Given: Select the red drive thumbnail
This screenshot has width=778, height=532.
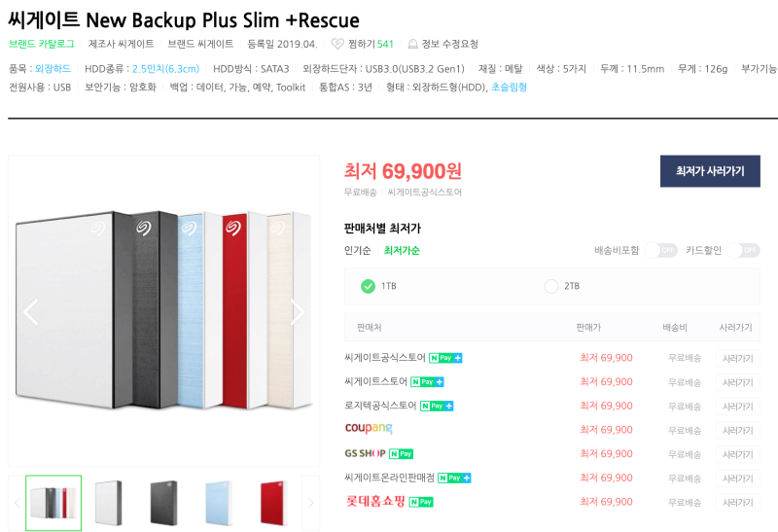Looking at the screenshot, I should pyautogui.click(x=273, y=503).
